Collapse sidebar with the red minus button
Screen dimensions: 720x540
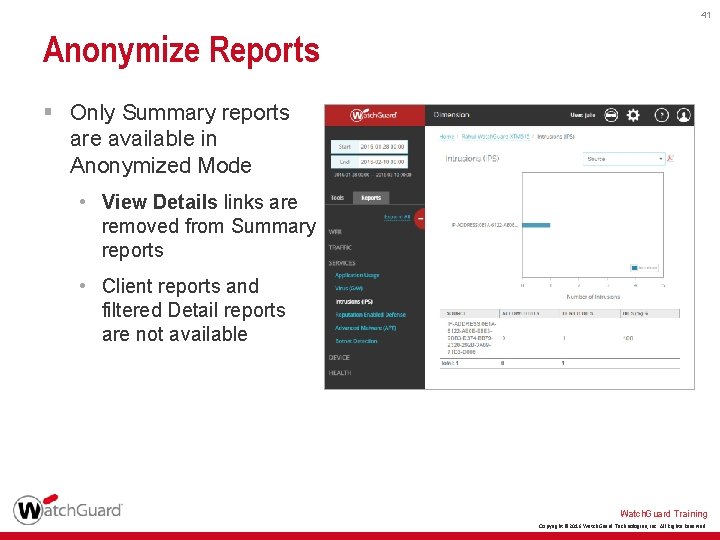pyautogui.click(x=420, y=219)
